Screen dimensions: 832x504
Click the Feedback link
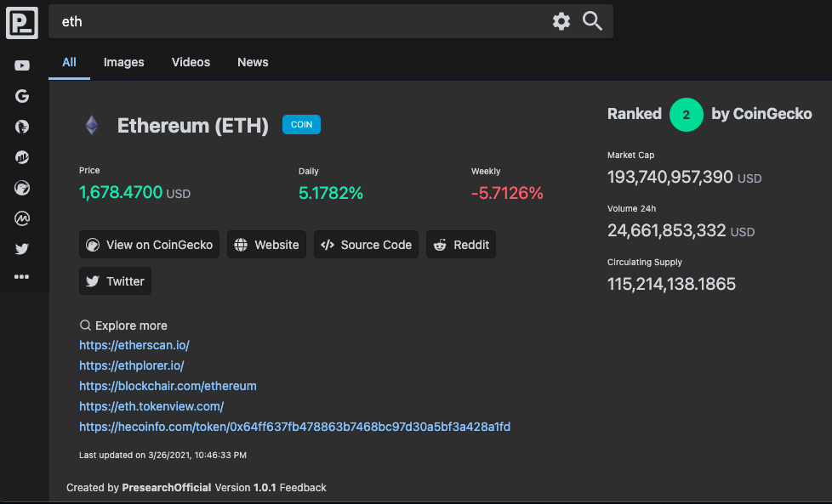(303, 488)
